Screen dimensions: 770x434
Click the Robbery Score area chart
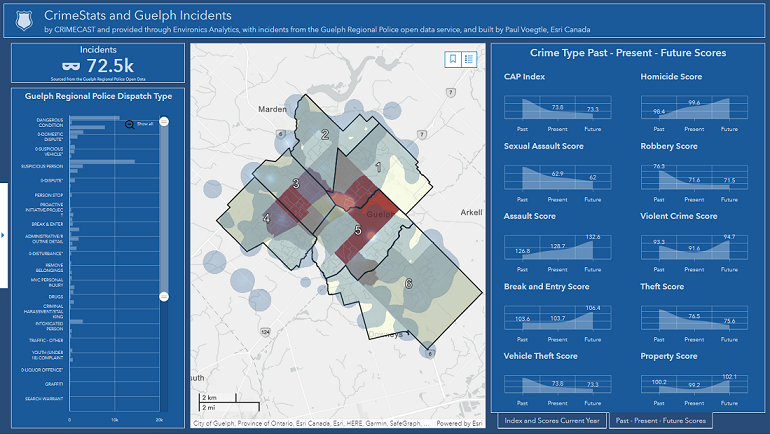click(x=694, y=178)
